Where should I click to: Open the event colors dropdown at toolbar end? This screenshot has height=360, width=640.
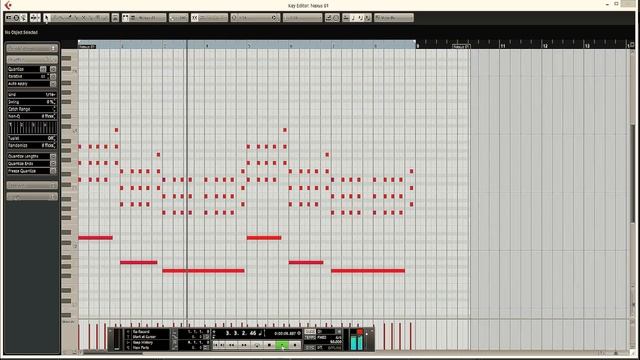tap(394, 18)
